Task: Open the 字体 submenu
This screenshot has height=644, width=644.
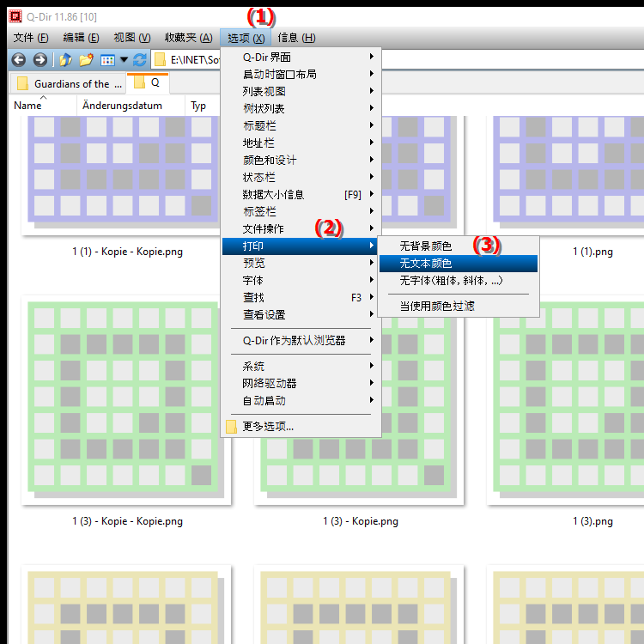Action: click(x=301, y=280)
